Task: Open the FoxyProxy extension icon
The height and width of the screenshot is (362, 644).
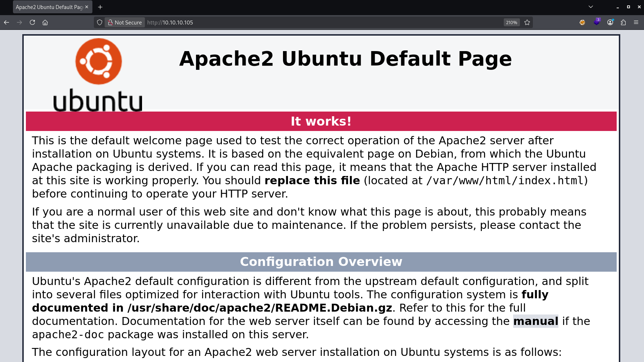Action: [582, 22]
